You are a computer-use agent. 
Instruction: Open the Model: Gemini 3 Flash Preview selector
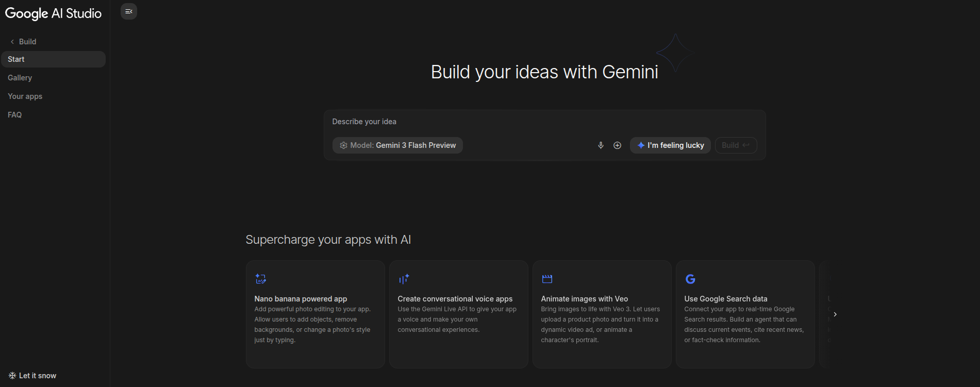point(397,145)
